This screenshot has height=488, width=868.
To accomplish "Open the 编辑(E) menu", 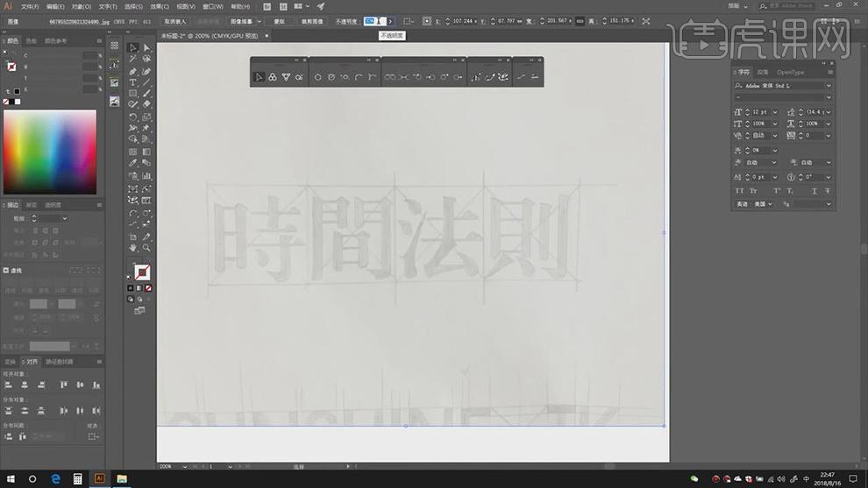I will point(55,7).
